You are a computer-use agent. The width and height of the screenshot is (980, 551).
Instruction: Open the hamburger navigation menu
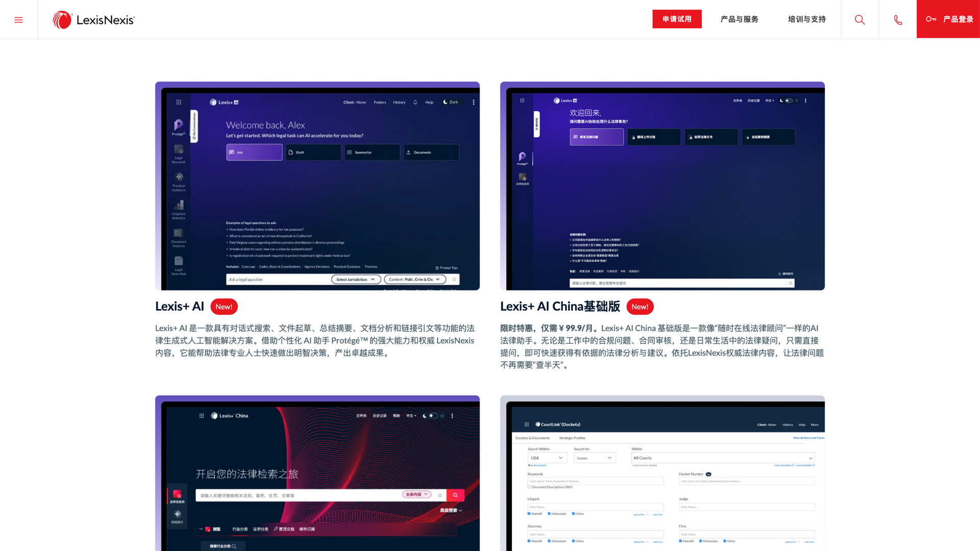coord(18,19)
